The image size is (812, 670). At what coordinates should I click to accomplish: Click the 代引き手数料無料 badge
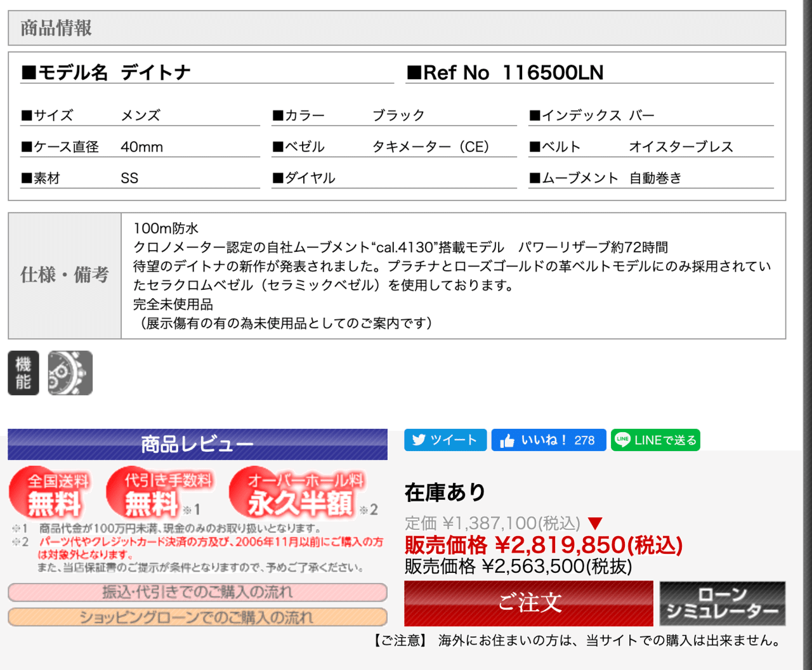pyautogui.click(x=160, y=493)
